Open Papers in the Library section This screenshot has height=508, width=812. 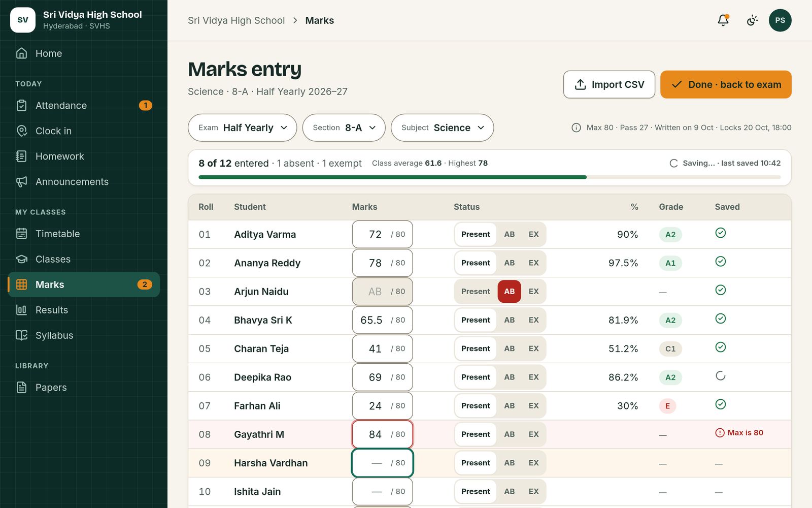(x=84, y=388)
